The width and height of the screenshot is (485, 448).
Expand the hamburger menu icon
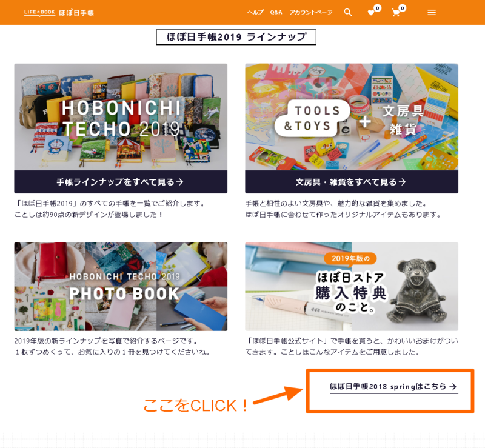(432, 12)
